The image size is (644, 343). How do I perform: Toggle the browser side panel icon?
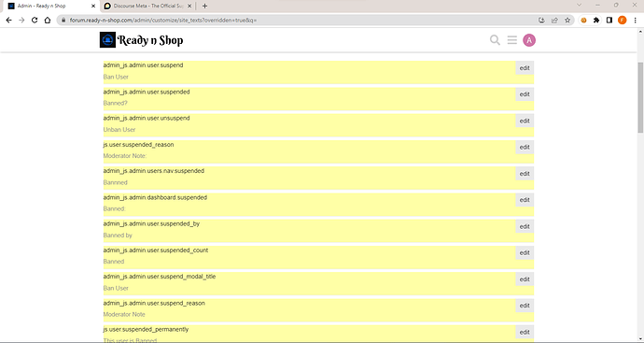(x=609, y=21)
